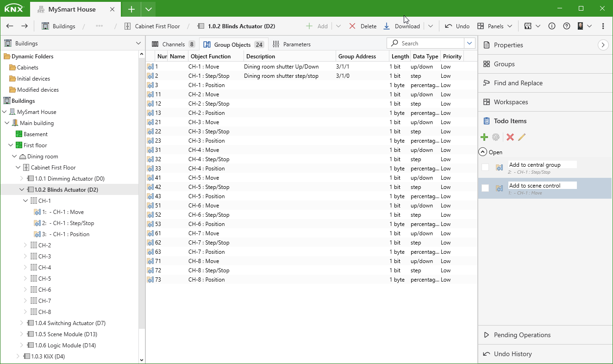Click the Download arrow icon

tap(387, 26)
